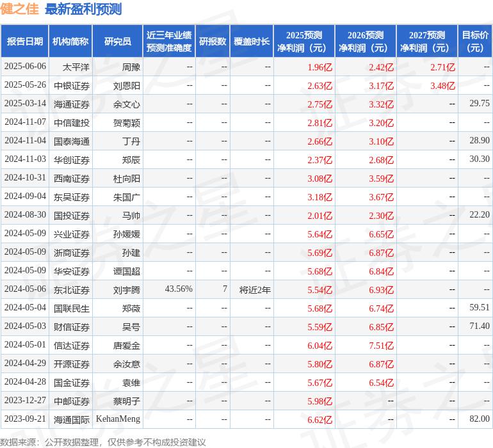This screenshot has height=448, width=493.
Task: Click institution 东吴证券
Action: pyautogui.click(x=71, y=197)
